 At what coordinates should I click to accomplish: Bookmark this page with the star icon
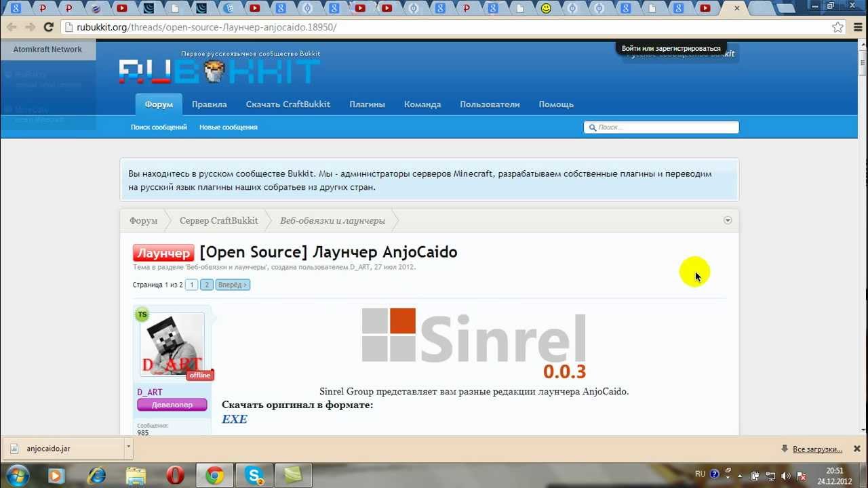click(838, 27)
